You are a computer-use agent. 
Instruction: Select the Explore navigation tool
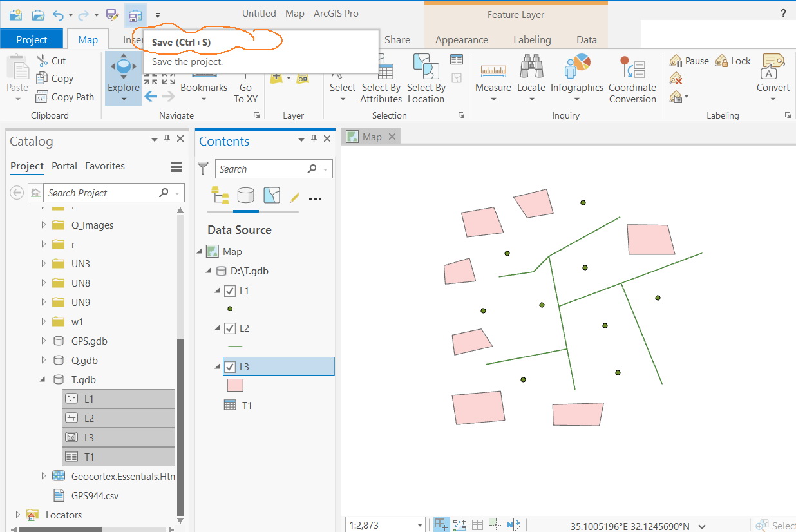pyautogui.click(x=122, y=72)
